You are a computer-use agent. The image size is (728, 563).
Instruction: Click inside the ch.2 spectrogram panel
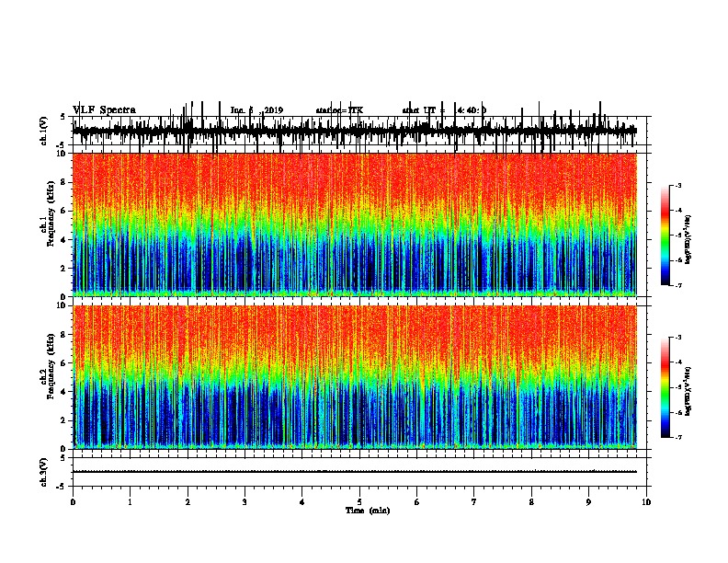[x=354, y=377]
